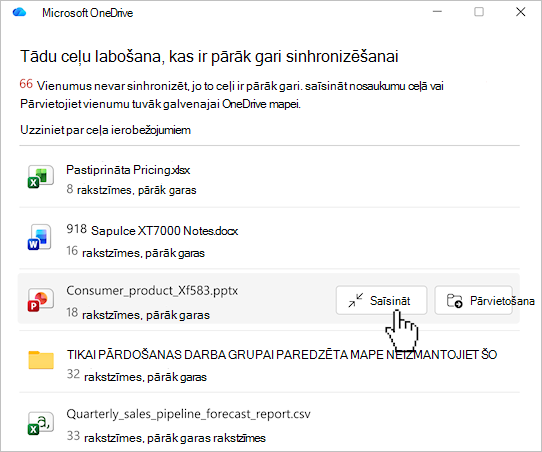Select Quarterly_sales_pipeline_forecast_report.csv file name

click(x=188, y=414)
